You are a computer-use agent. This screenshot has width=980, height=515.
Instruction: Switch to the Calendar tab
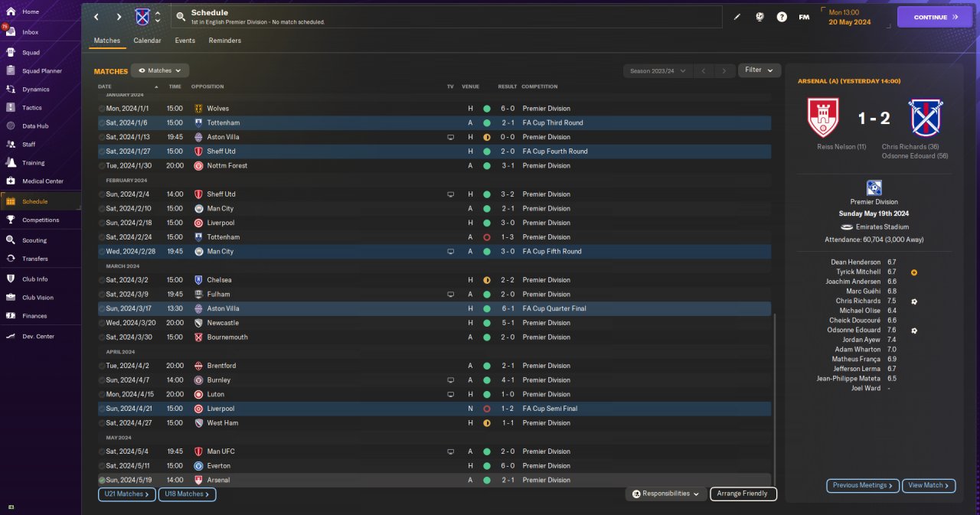pyautogui.click(x=147, y=41)
